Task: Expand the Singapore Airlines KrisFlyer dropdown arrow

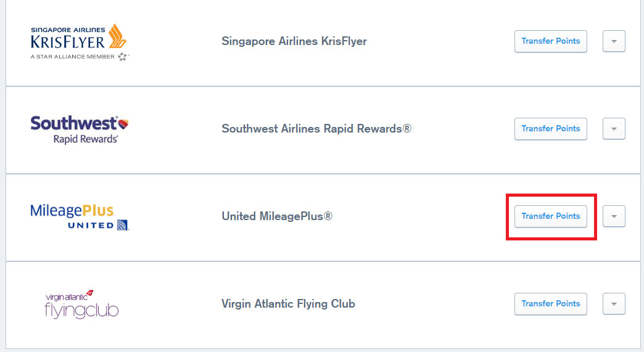Action: pyautogui.click(x=614, y=41)
